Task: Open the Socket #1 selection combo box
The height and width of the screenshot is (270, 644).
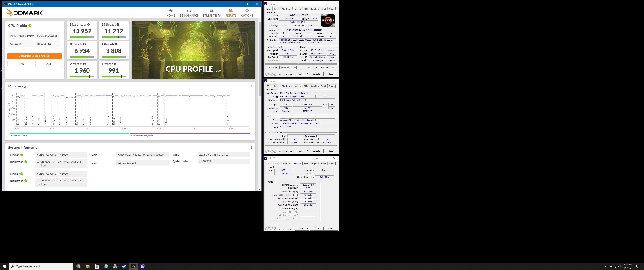Action: tap(288, 68)
